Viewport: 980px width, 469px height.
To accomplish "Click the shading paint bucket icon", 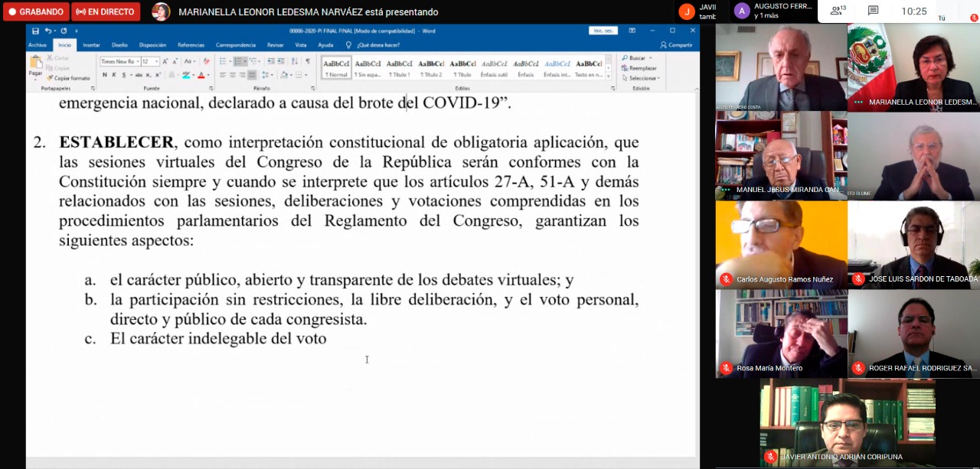I will (x=285, y=75).
